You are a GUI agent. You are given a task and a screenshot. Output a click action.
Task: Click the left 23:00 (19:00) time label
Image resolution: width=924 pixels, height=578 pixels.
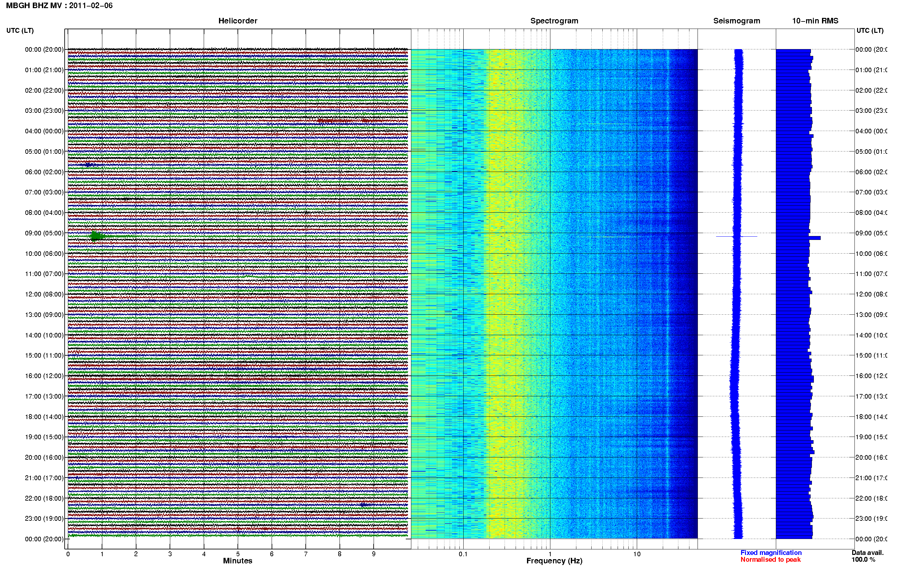coord(44,519)
